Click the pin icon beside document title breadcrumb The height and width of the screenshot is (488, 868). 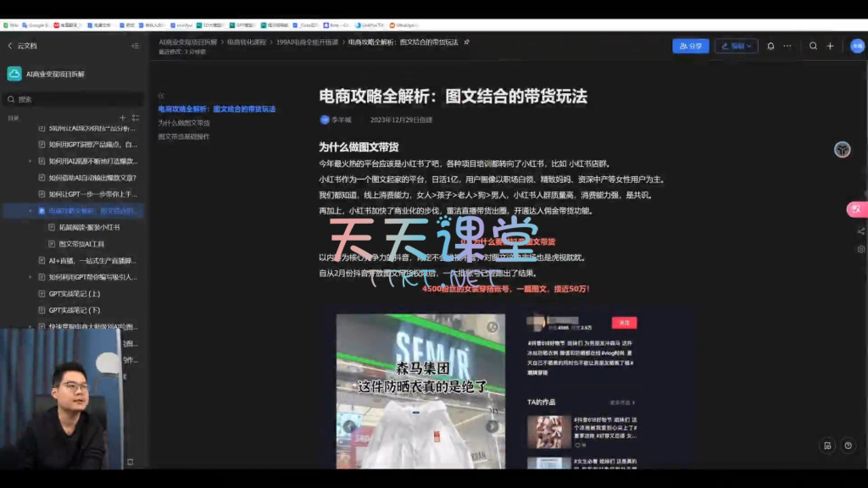click(x=467, y=42)
